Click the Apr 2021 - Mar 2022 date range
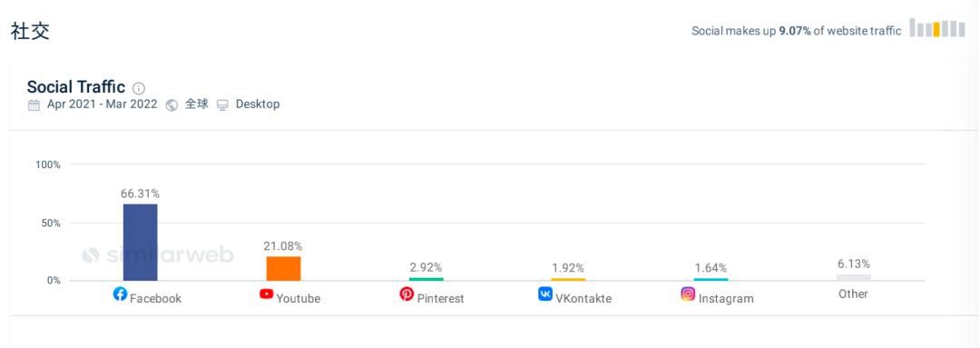The width and height of the screenshot is (980, 348). click(102, 104)
